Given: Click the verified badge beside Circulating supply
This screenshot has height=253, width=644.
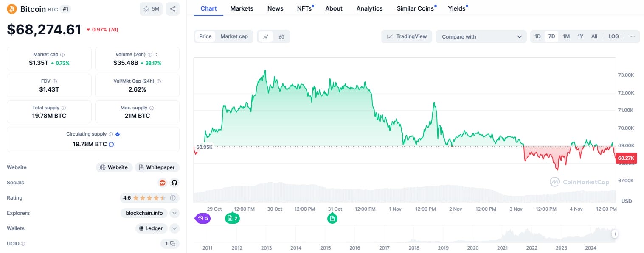Looking at the screenshot, I should pos(118,134).
